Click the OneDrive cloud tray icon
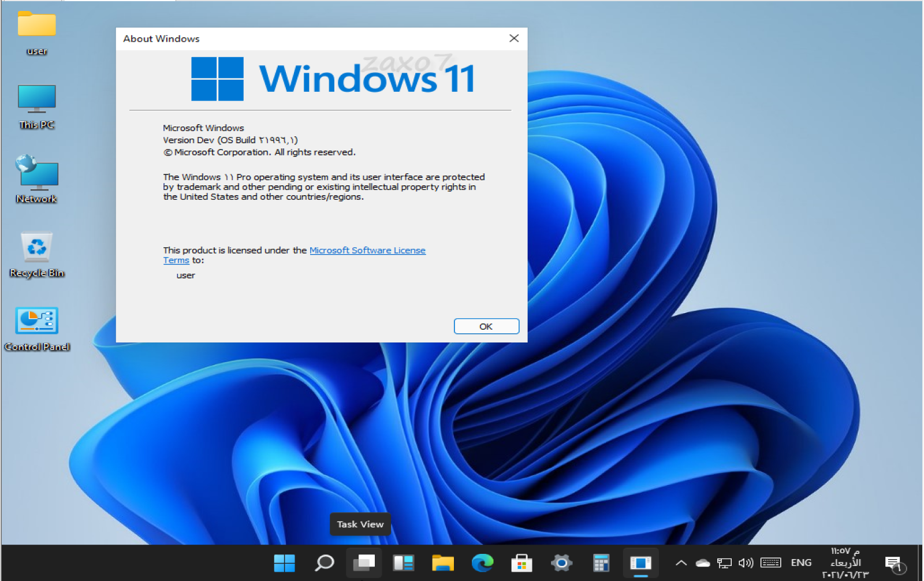The image size is (924, 581). click(702, 563)
